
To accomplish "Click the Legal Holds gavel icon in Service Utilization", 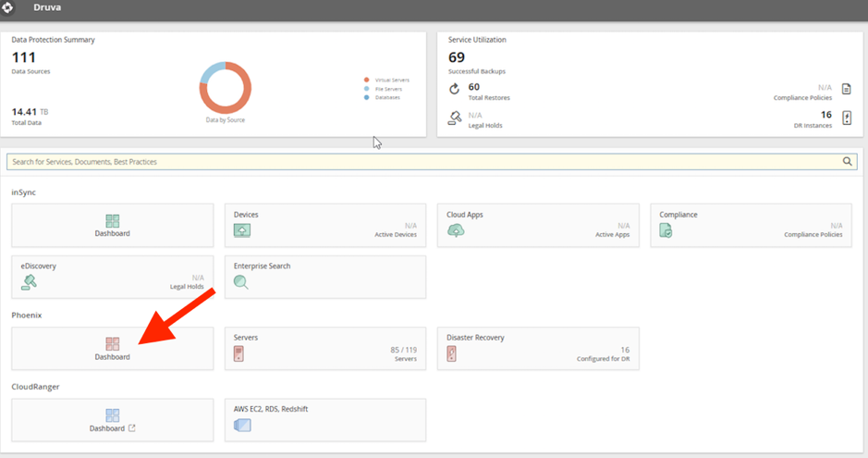I will 455,118.
